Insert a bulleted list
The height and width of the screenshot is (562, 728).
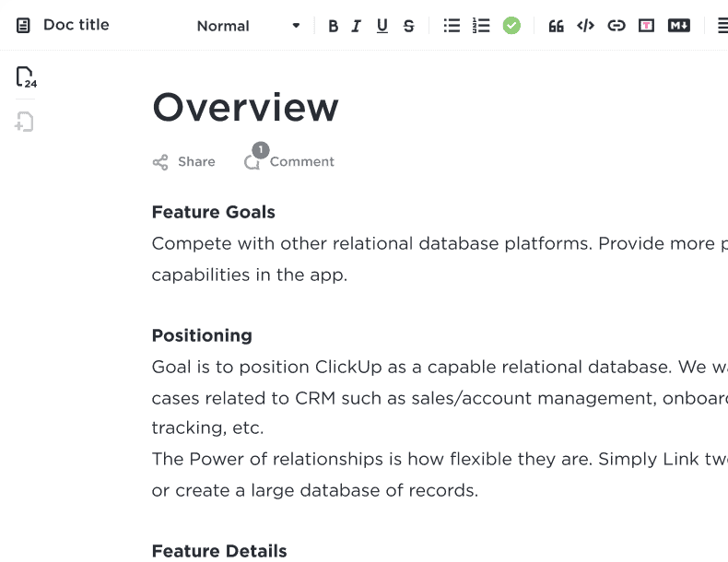point(452,26)
